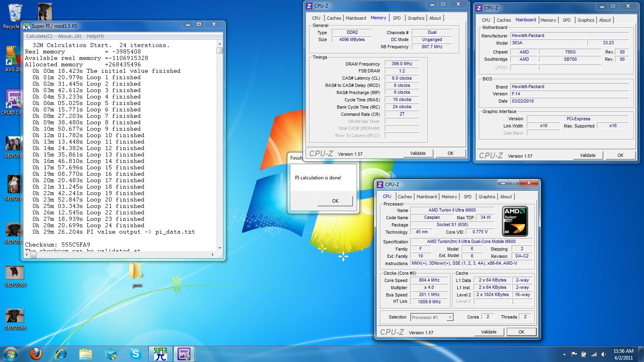Viewport: 644px width, 362px height.
Task: Open Help(H) menu in Super PI
Action: 95,36
